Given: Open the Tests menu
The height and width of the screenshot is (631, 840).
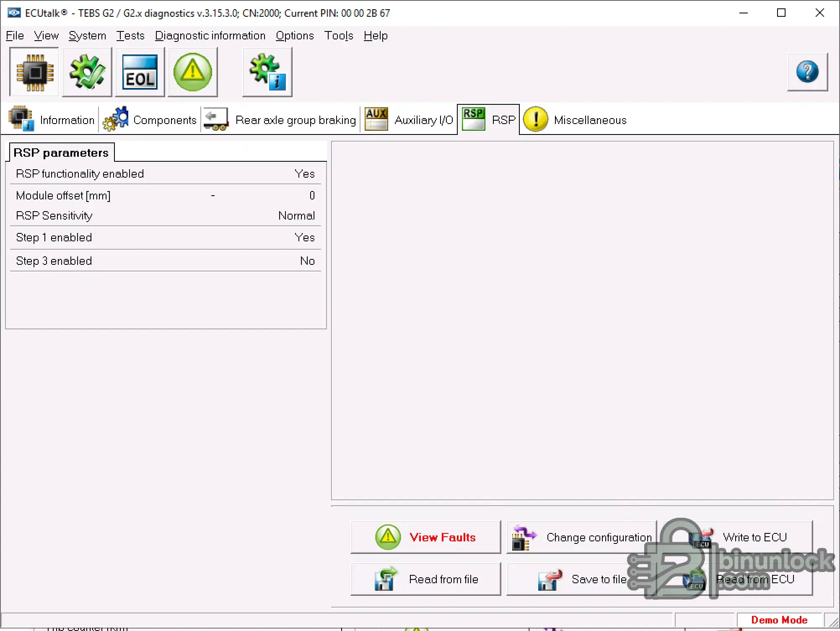Looking at the screenshot, I should click(130, 36).
